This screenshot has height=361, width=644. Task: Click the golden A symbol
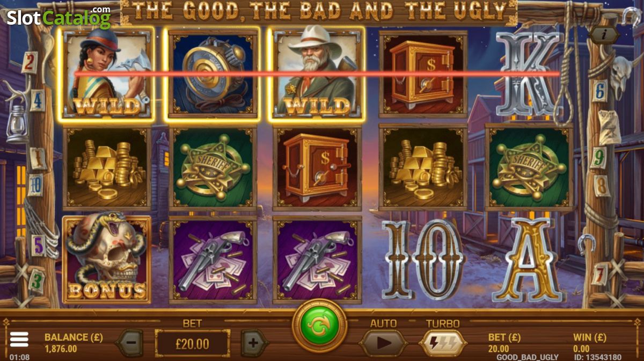pyautogui.click(x=529, y=259)
